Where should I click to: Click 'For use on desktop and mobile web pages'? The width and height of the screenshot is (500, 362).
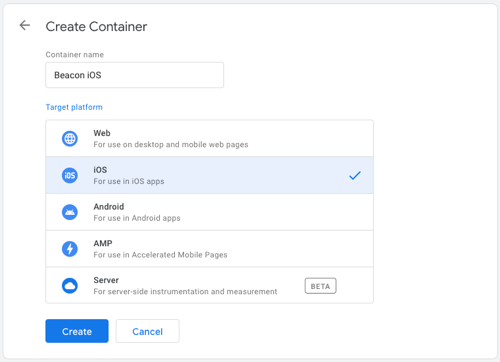(x=171, y=144)
